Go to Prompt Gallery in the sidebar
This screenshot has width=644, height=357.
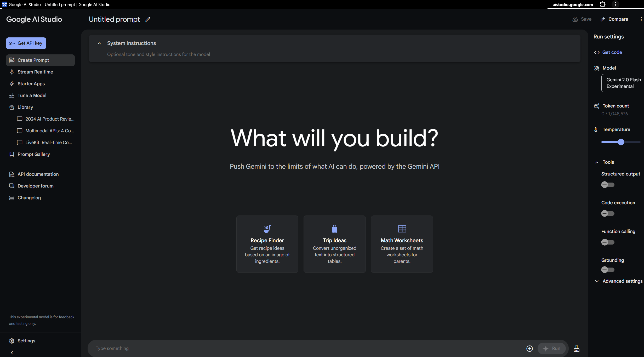pos(33,154)
